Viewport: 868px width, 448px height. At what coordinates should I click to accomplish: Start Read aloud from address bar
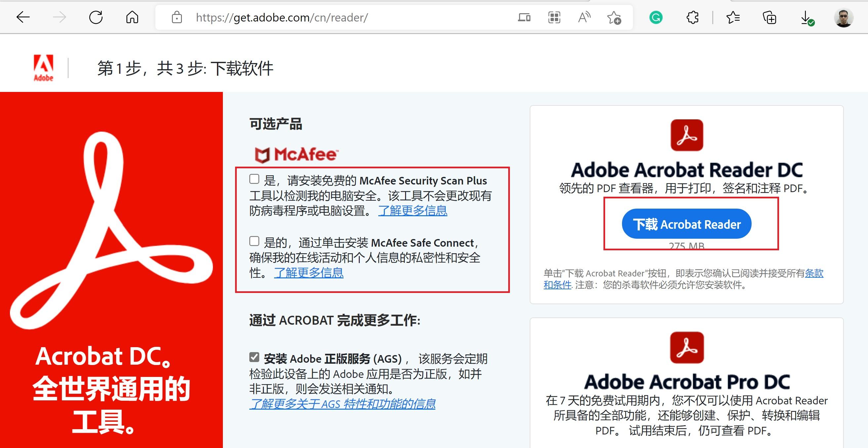pyautogui.click(x=584, y=17)
